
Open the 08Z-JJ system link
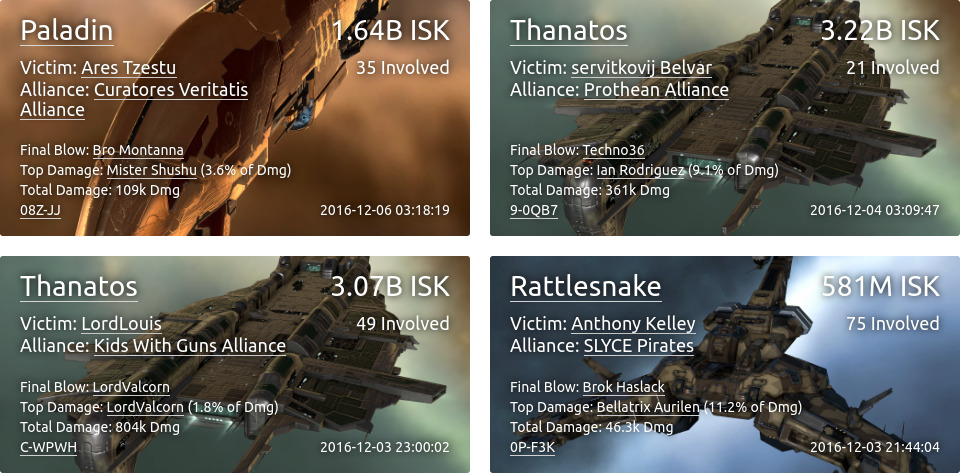(x=40, y=210)
